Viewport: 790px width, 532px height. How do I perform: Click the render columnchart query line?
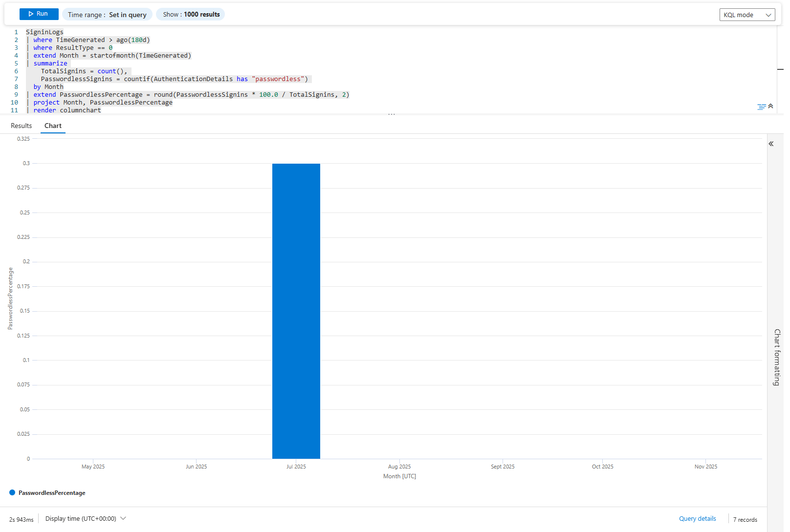[67, 110]
